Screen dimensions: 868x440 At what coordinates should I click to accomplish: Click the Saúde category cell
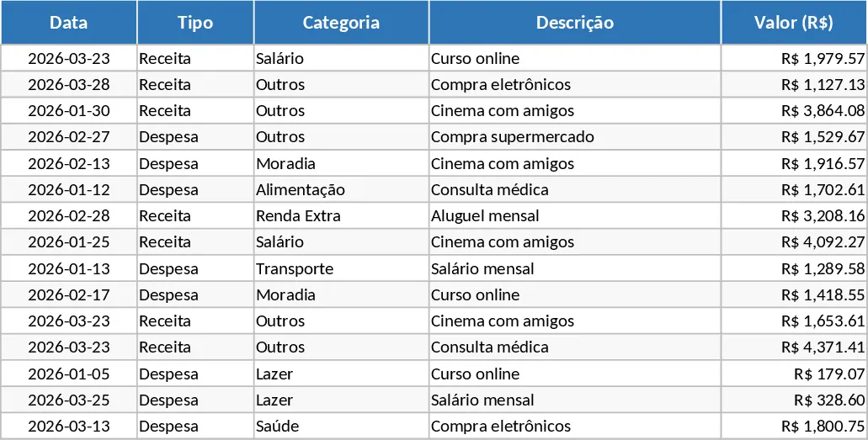[341, 427]
